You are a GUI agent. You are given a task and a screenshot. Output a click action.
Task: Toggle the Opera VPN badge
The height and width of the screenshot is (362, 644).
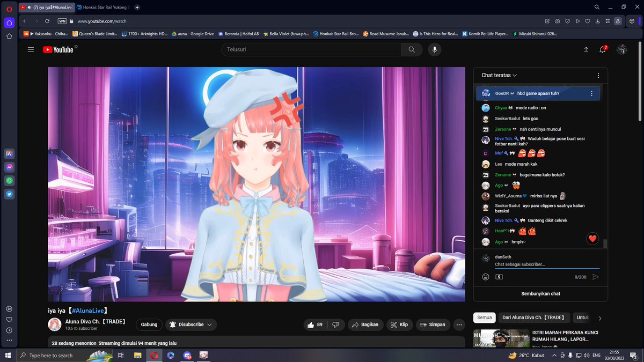click(x=62, y=21)
